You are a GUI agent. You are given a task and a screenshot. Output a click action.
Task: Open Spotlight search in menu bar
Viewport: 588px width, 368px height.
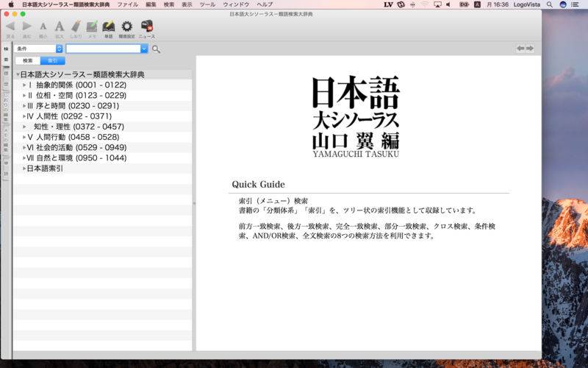549,4
